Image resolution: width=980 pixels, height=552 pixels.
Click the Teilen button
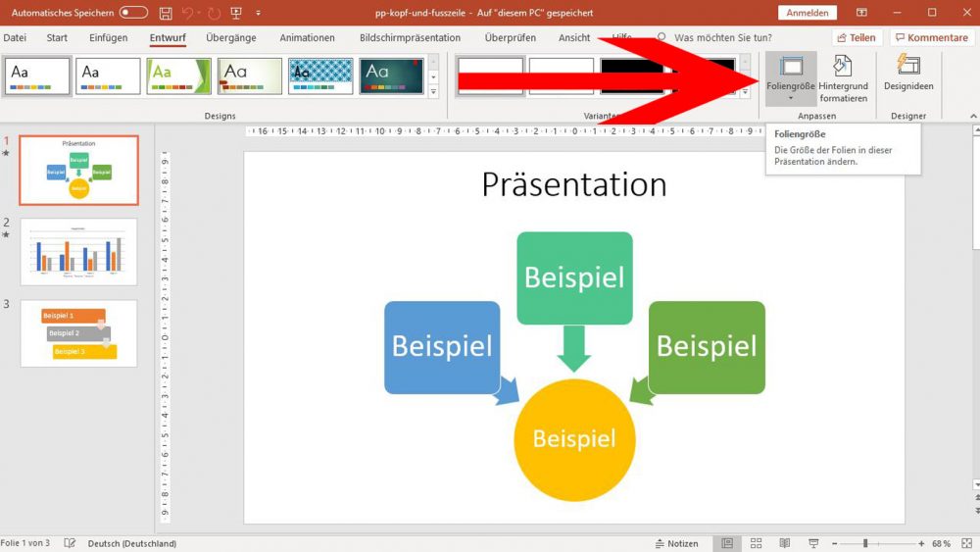pos(857,37)
